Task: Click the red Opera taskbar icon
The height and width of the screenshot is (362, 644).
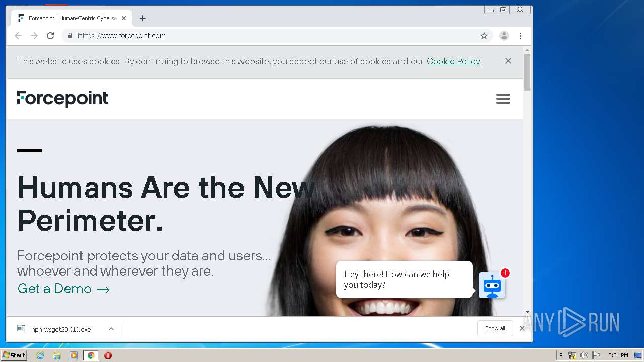Action: pyautogui.click(x=108, y=355)
